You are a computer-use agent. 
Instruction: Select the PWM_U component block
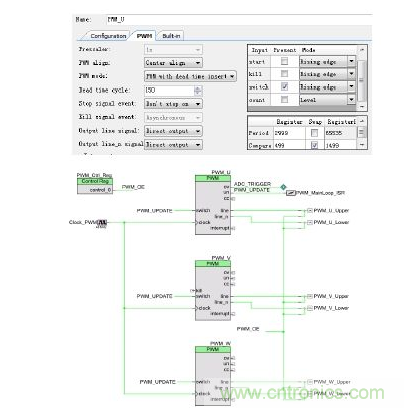[x=213, y=205]
